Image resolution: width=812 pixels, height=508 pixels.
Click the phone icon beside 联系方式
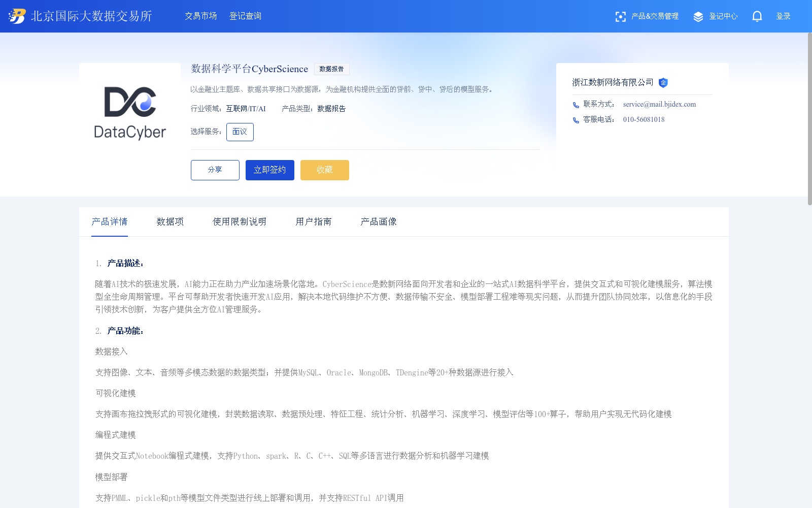tap(576, 105)
